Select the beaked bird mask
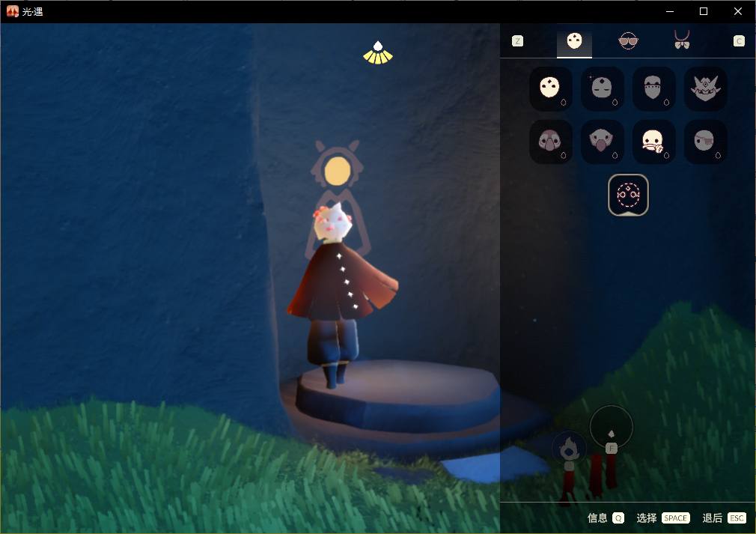The width and height of the screenshot is (756, 534). click(x=603, y=142)
